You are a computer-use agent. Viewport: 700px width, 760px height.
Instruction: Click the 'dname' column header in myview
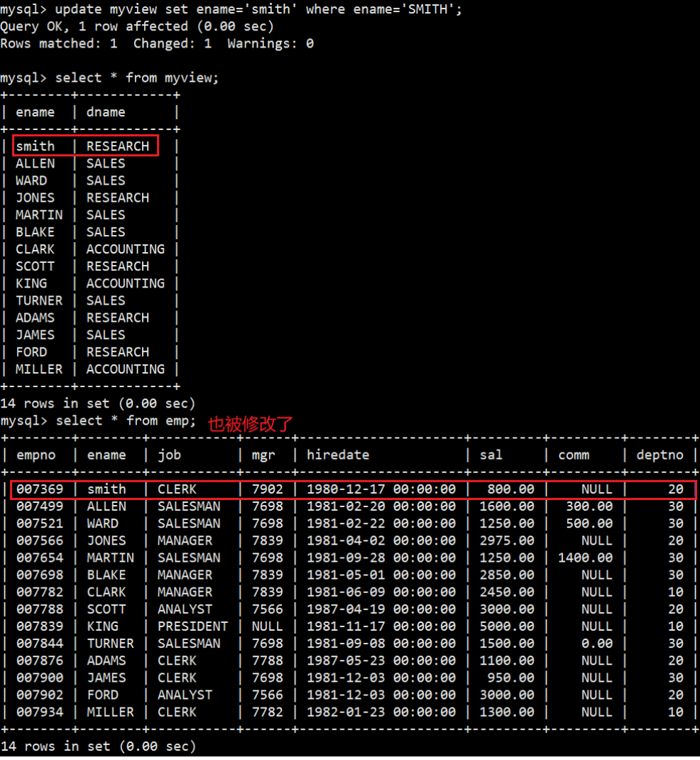106,112
